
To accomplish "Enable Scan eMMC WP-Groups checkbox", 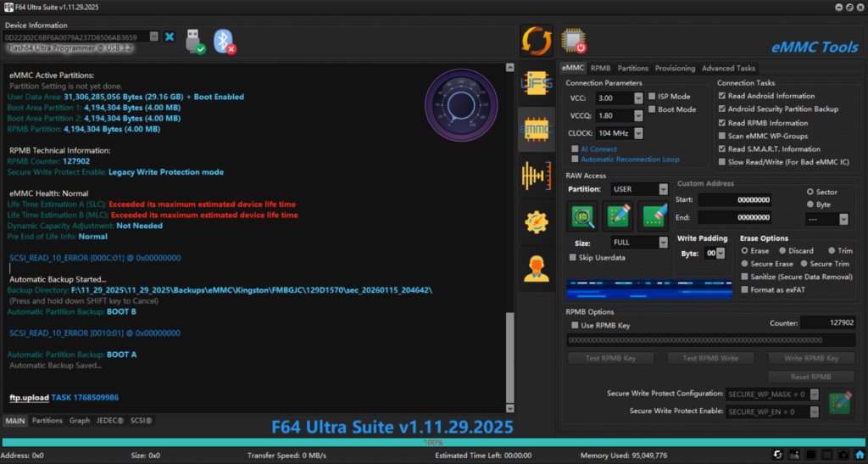I will [722, 136].
